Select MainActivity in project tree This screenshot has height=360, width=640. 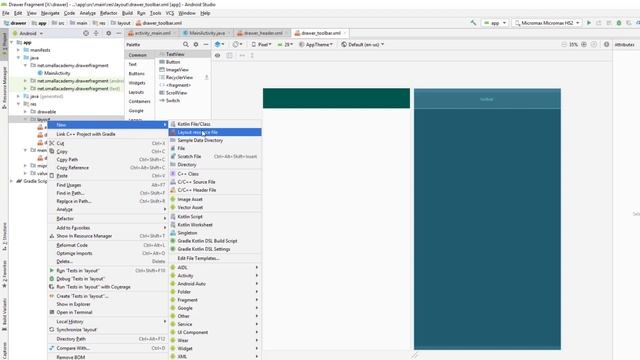57,73
